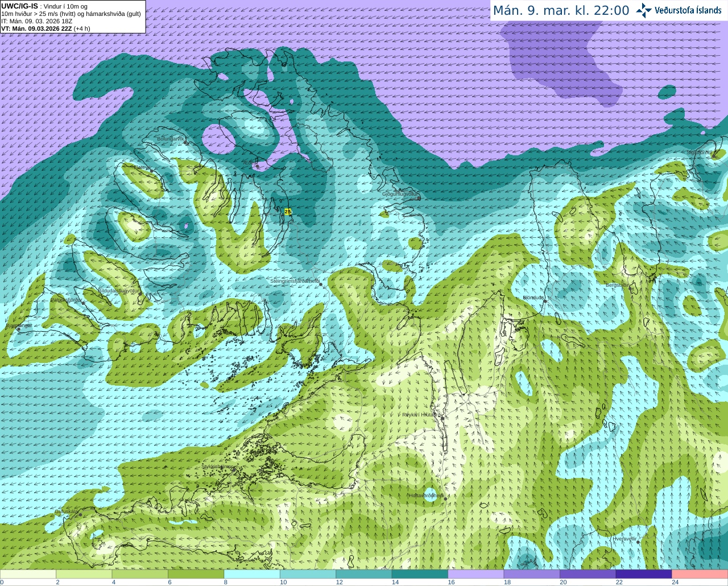Image resolution: width=728 pixels, height=586 pixels.
Task: Pick the 16–18 m/s lavender swatch
Action: pos(476,574)
